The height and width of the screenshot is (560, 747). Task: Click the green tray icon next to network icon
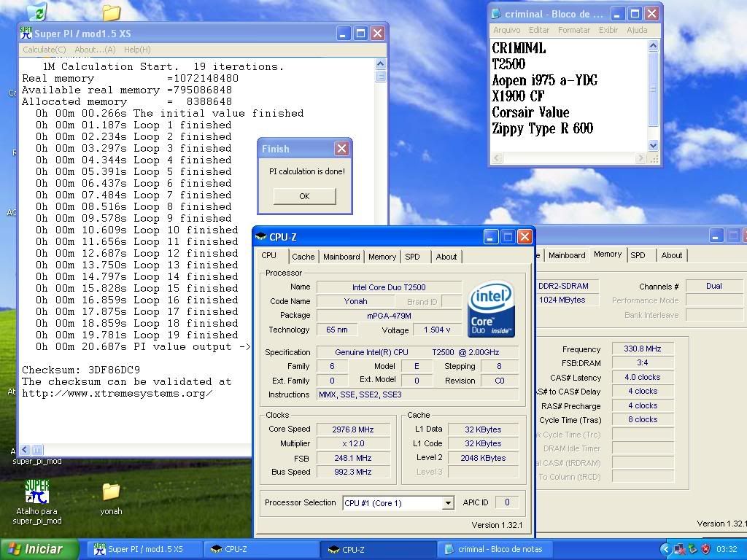pyautogui.click(x=693, y=549)
